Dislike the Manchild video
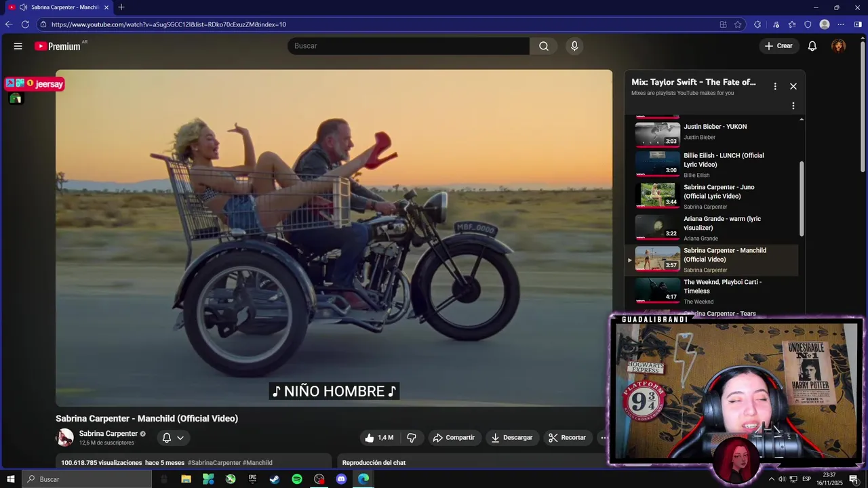 click(412, 438)
